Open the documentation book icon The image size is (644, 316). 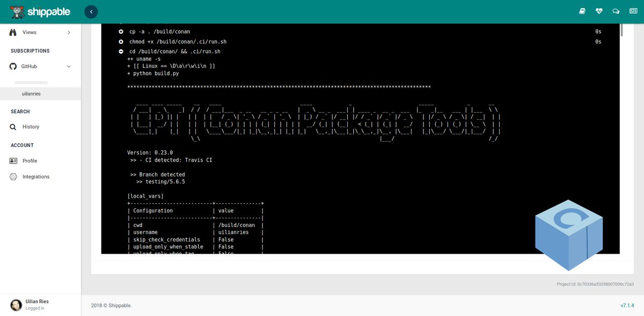[x=582, y=11]
